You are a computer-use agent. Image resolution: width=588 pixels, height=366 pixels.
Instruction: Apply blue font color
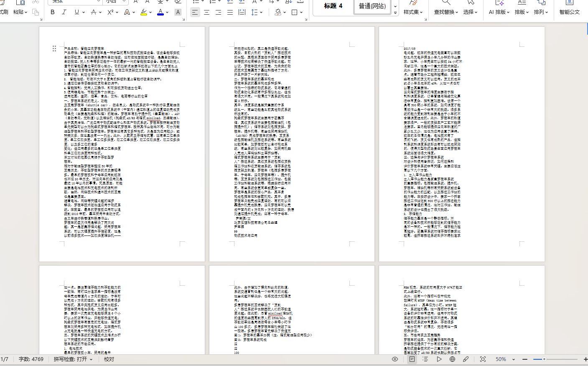coord(160,12)
